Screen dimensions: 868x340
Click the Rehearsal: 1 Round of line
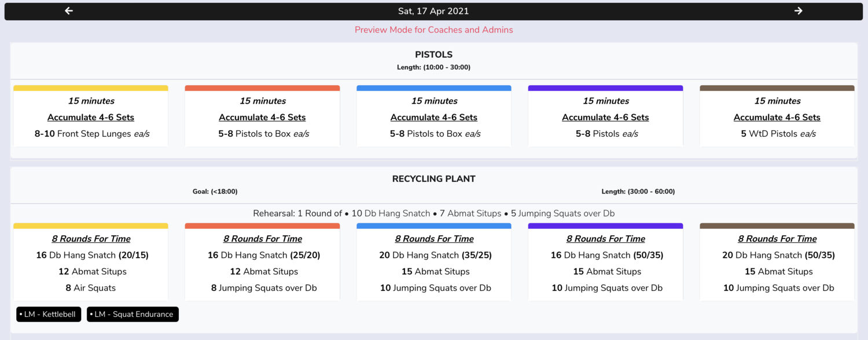point(433,213)
